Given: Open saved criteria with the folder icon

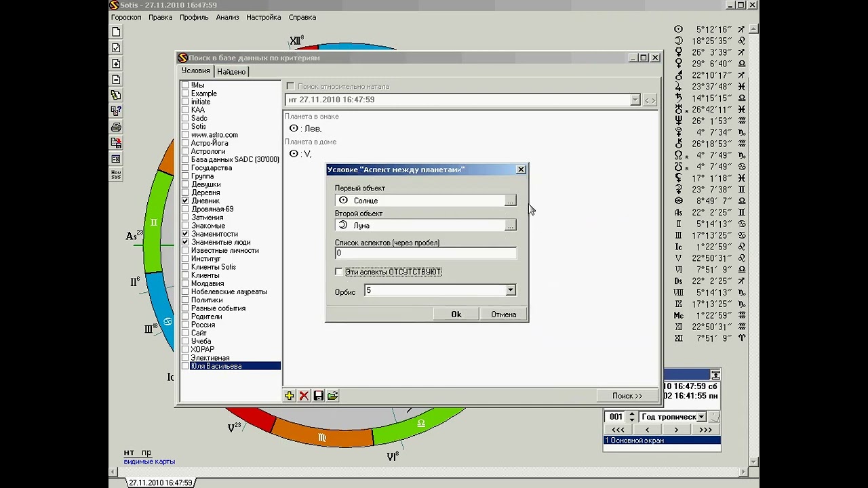Looking at the screenshot, I should pyautogui.click(x=332, y=396).
